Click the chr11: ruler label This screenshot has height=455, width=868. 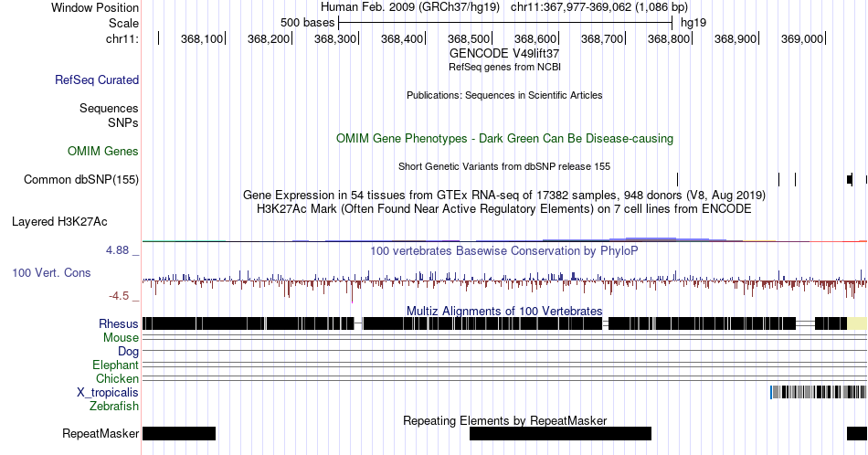(x=122, y=38)
